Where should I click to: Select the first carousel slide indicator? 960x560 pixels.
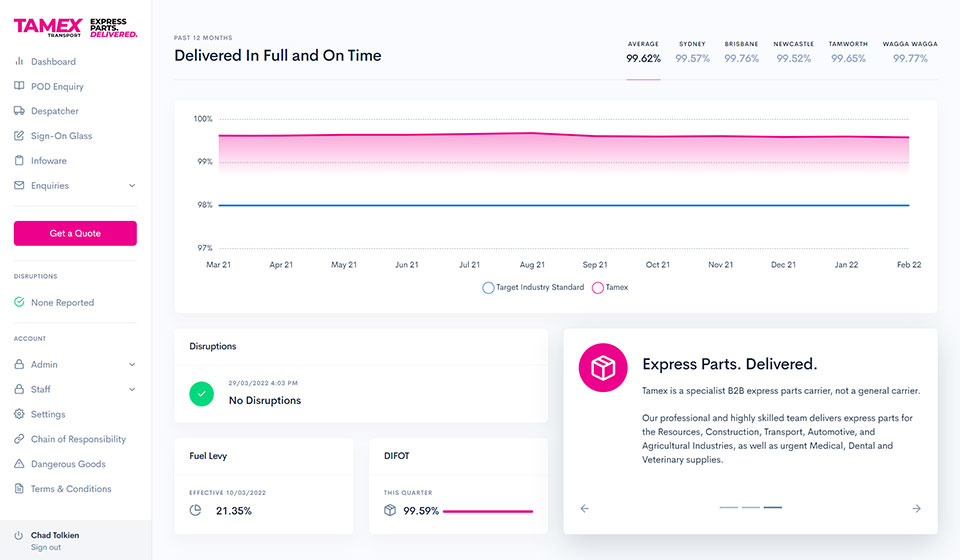tap(729, 507)
